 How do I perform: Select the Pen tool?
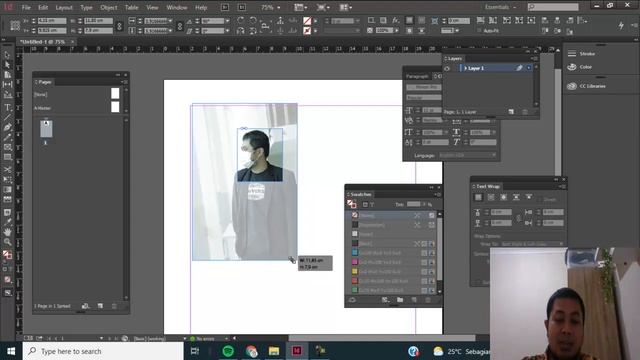[x=7, y=127]
